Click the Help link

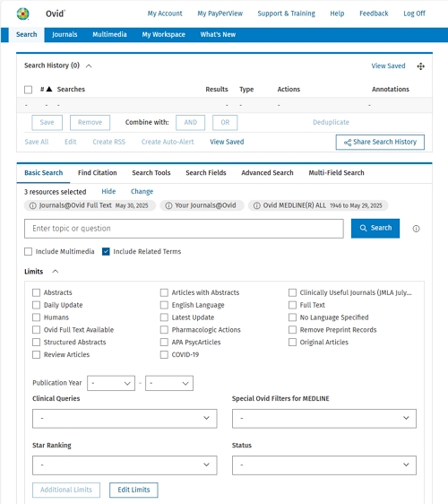tap(337, 13)
